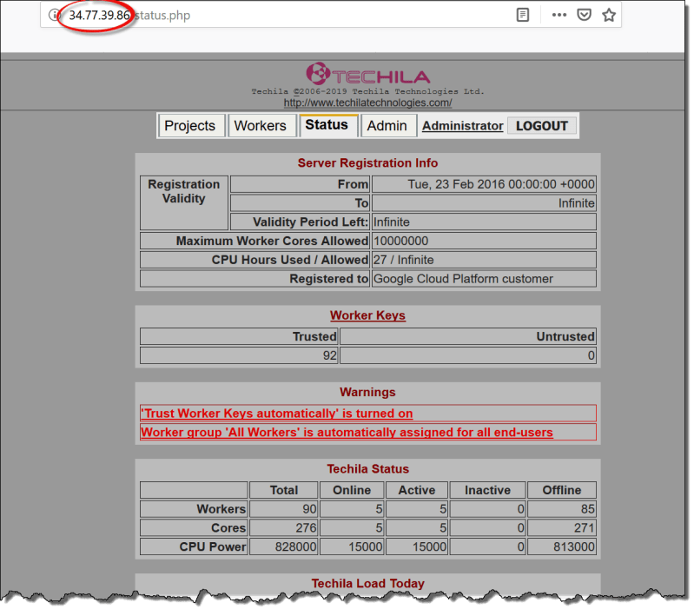Click the Techila Status heading

pos(367,469)
